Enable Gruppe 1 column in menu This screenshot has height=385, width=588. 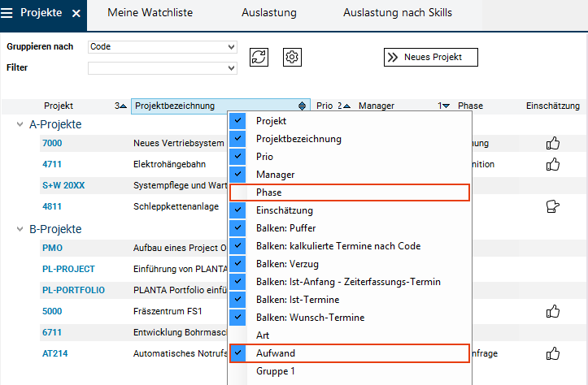(349, 371)
